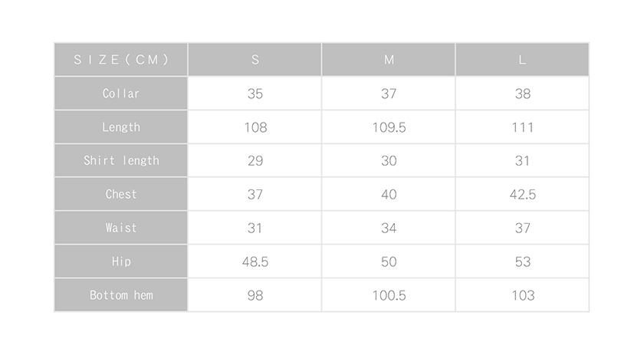Select the M column header
644x352 pixels.
tap(389, 60)
